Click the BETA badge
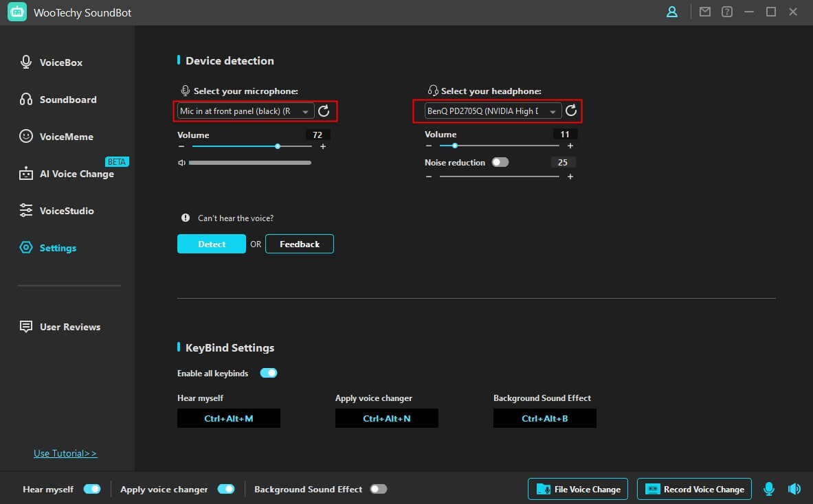The width and height of the screenshot is (813, 504). pyautogui.click(x=117, y=161)
